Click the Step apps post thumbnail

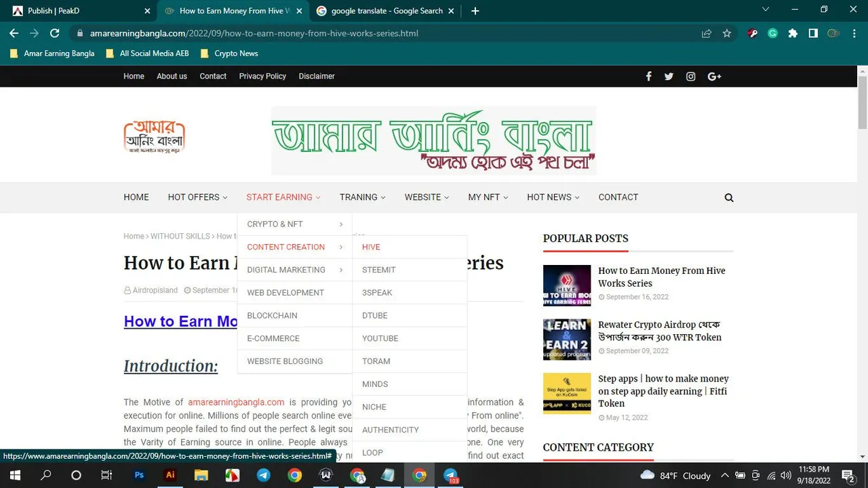[567, 394]
